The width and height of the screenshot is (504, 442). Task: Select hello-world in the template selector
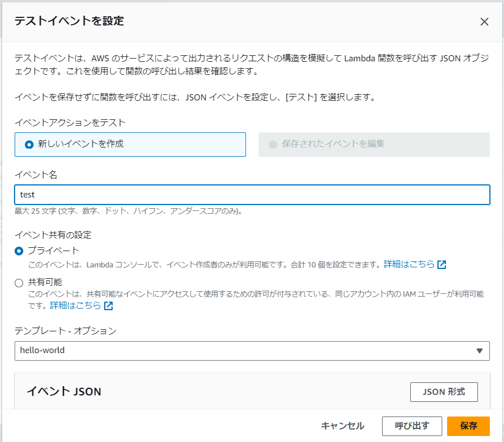[252, 351]
